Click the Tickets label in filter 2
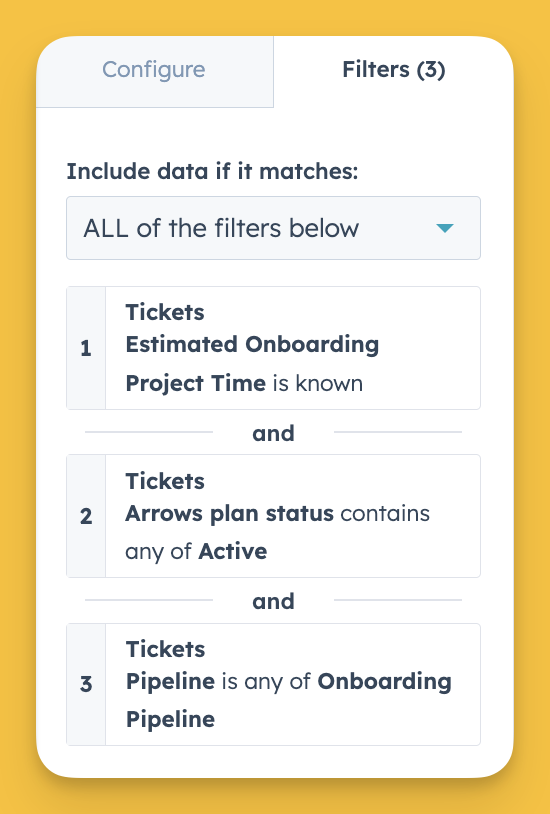This screenshot has height=814, width=550. [165, 481]
